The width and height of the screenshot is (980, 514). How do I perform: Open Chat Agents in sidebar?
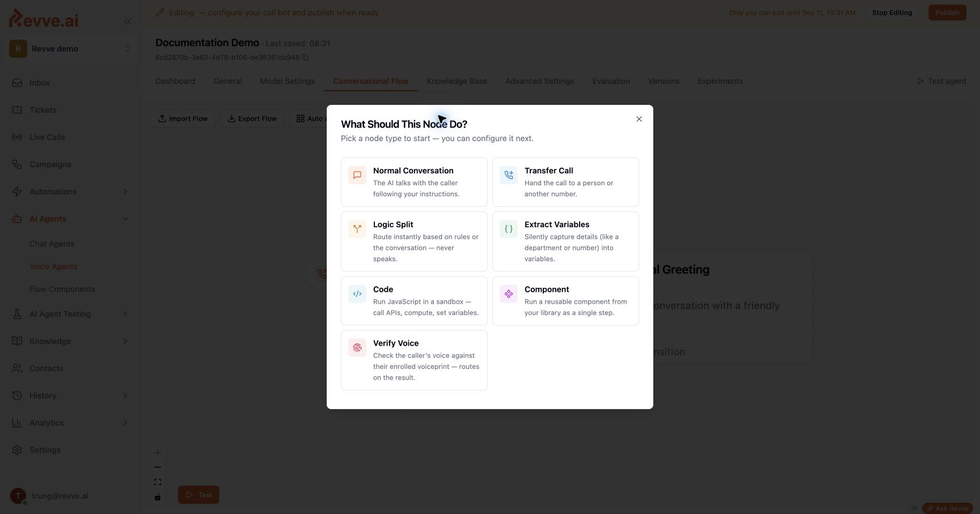(52, 244)
